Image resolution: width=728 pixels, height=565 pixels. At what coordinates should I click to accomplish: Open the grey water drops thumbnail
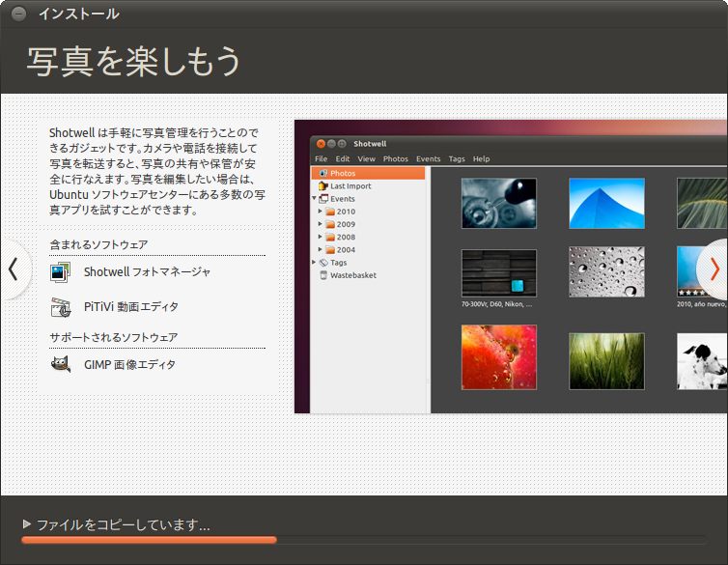pos(606,272)
